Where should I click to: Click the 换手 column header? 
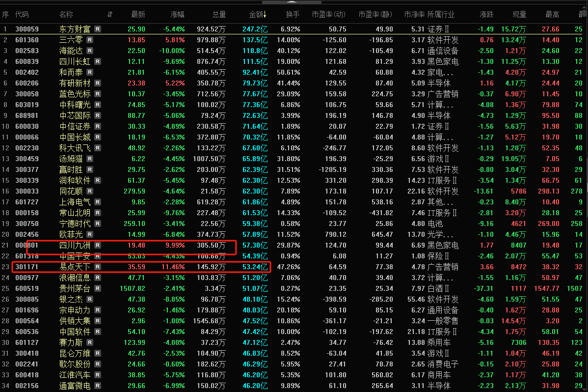[x=293, y=15]
